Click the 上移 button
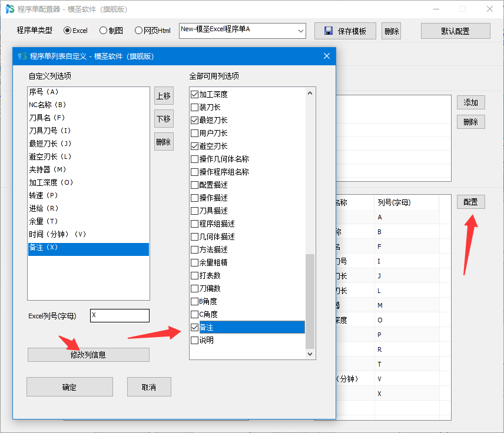This screenshot has height=433, width=504. (x=164, y=96)
